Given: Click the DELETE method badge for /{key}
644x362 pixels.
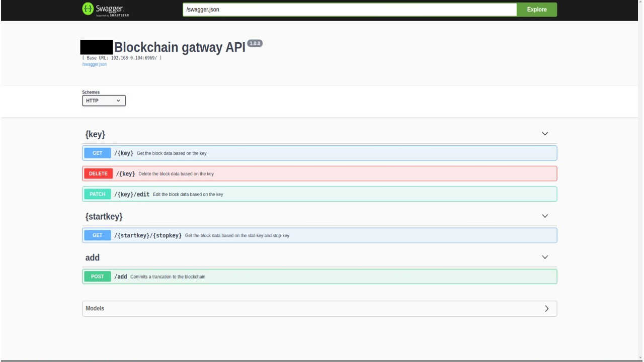Looking at the screenshot, I should coord(98,173).
